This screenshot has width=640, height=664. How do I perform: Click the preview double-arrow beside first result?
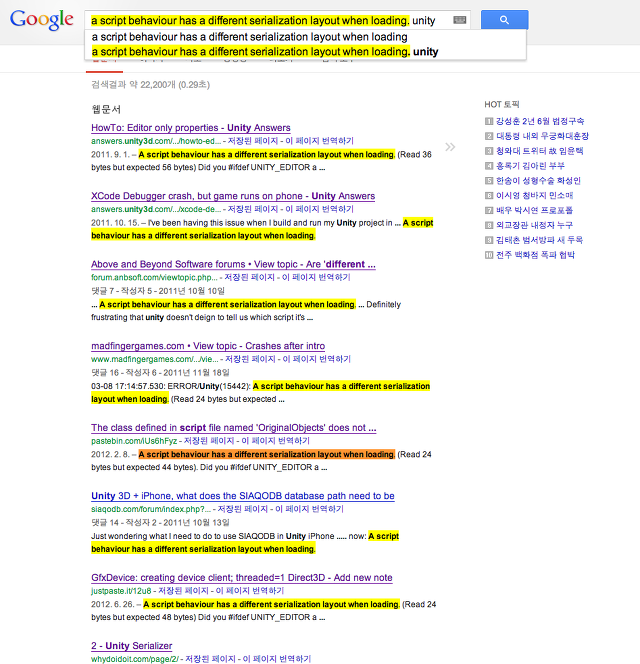450,147
